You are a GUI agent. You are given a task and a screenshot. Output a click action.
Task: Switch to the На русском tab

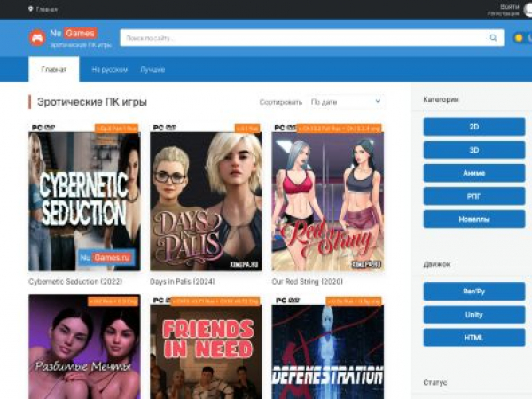point(110,69)
